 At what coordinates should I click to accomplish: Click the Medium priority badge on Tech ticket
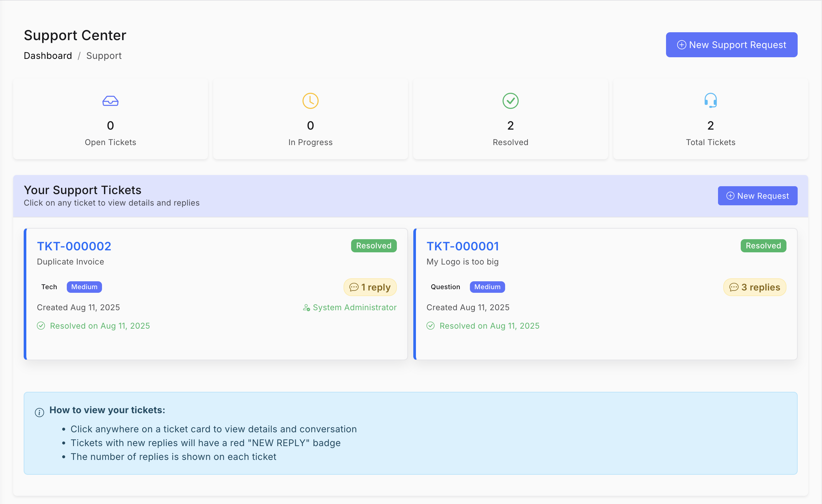(x=84, y=287)
